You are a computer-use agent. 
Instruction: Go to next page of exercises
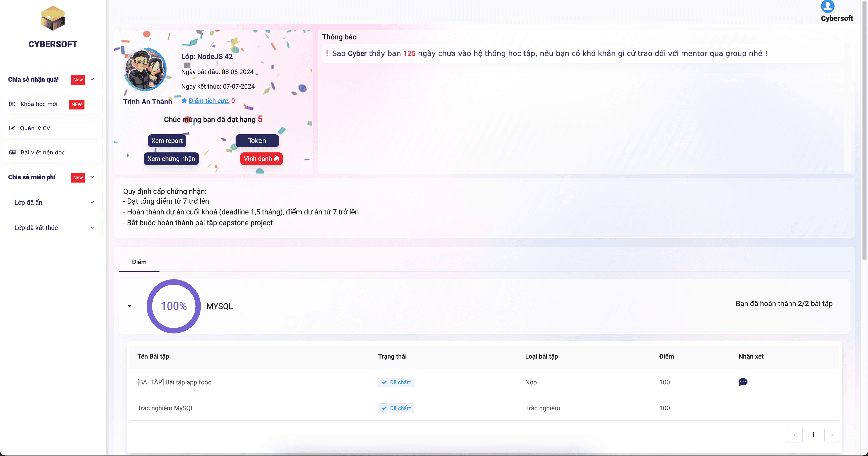(831, 435)
